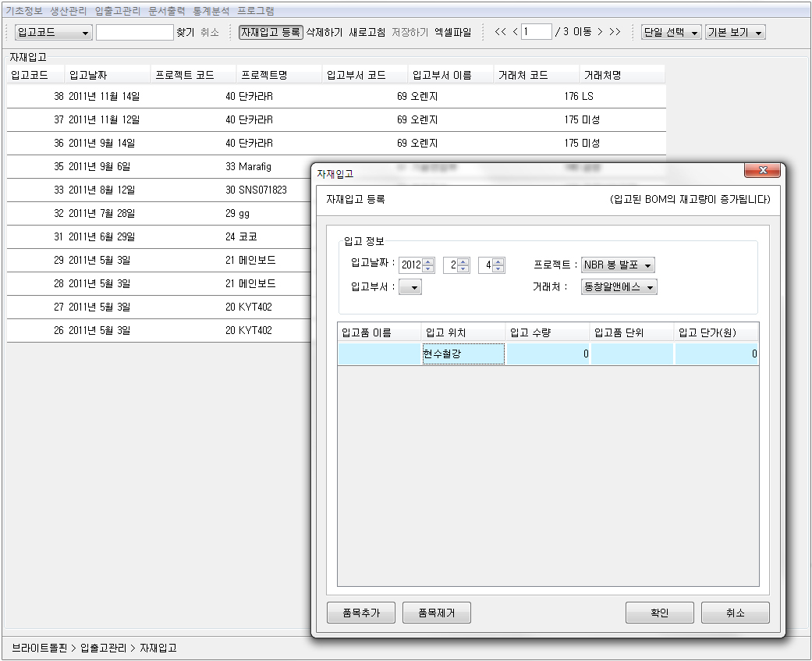The width and height of the screenshot is (812, 661).
Task: Jump to the last page with >>
Action: tap(615, 32)
